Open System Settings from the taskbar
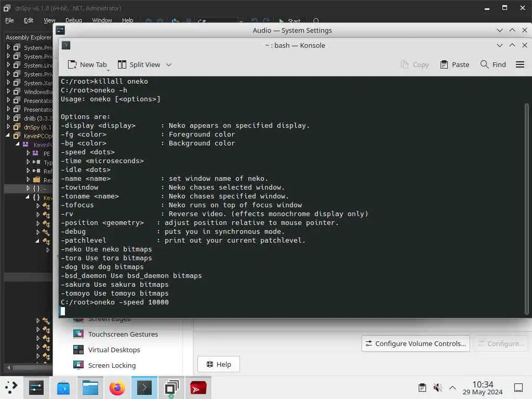Image resolution: width=532 pixels, height=399 pixels. 36,388
